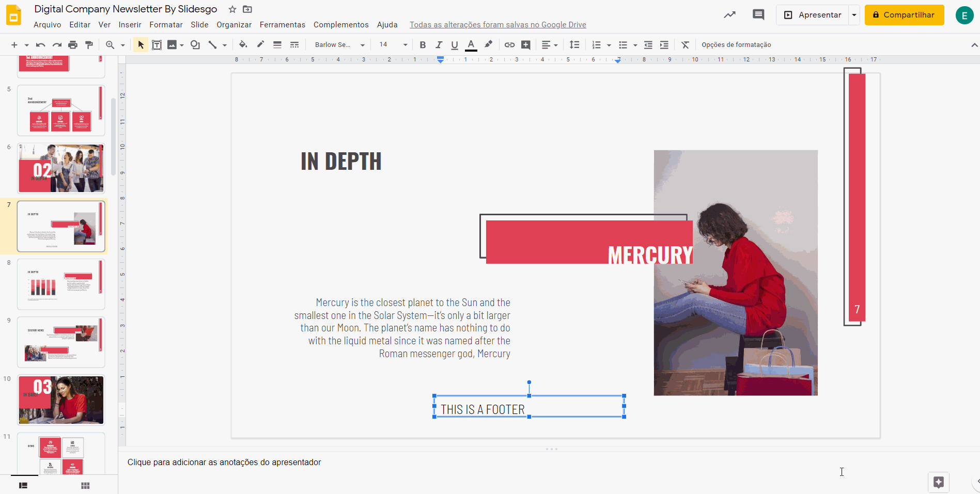The height and width of the screenshot is (494, 980).
Task: Click the Bulleted list icon
Action: coord(623,45)
